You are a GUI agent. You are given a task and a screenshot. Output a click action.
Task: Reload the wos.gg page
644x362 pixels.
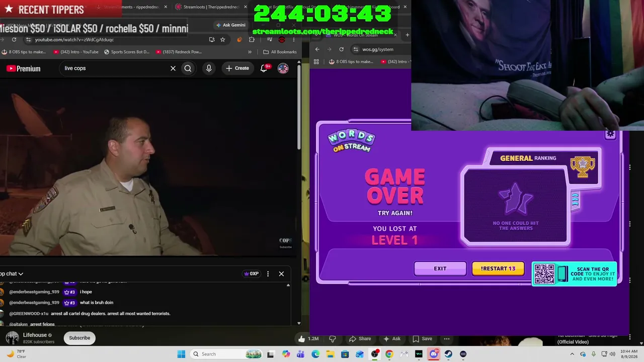(342, 49)
